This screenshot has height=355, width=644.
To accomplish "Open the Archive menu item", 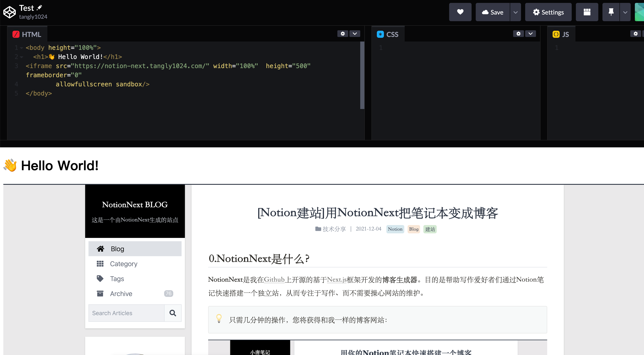I will click(135, 294).
